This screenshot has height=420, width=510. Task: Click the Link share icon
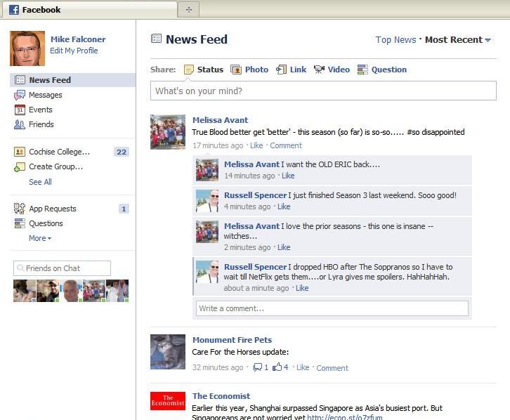tap(282, 70)
